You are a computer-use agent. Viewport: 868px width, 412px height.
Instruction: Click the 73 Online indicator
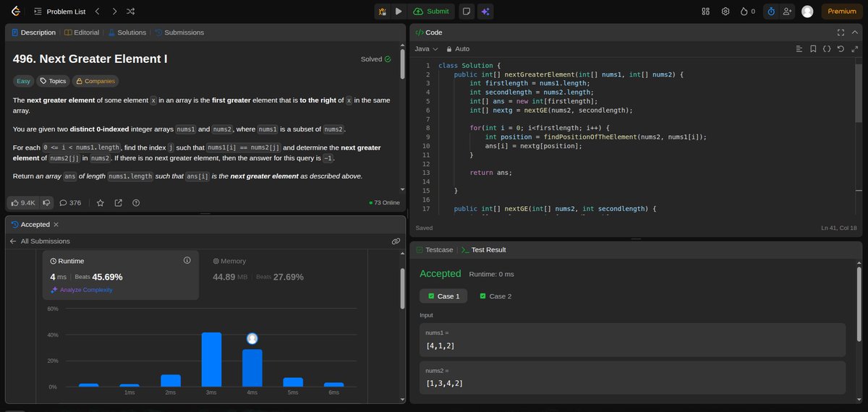click(384, 203)
